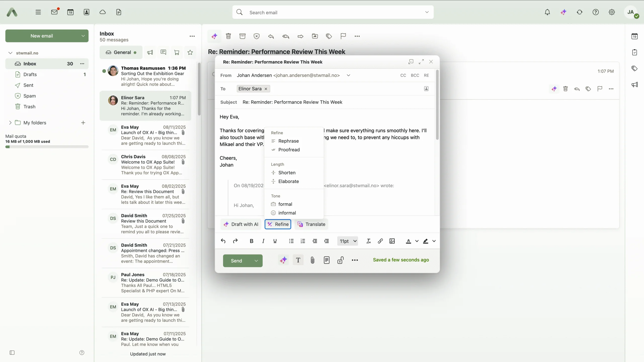Click the Translate button
This screenshot has width=644, height=362.
coord(311,224)
